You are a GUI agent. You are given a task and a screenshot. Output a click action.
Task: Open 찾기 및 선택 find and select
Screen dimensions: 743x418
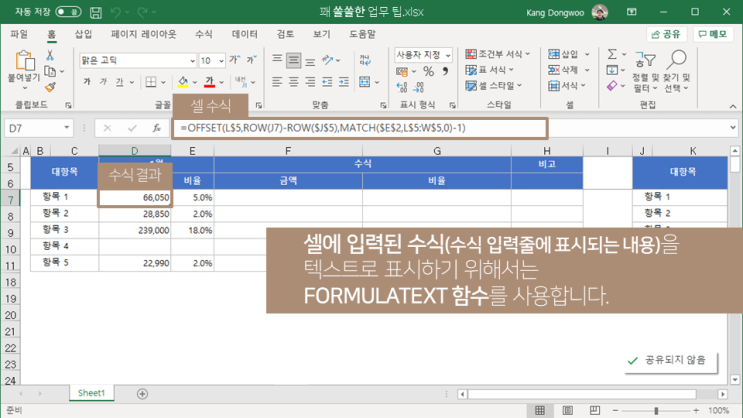pos(677,71)
